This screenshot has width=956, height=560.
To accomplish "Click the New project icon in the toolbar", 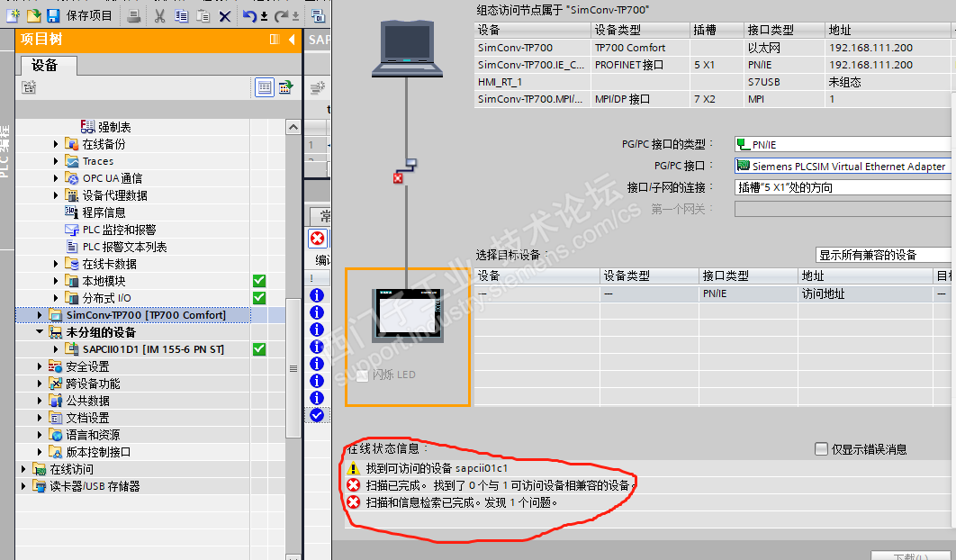I will 13,15.
